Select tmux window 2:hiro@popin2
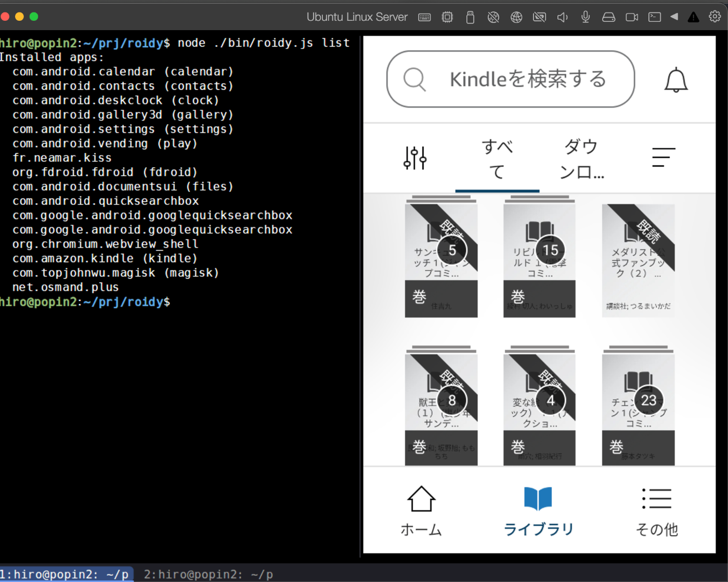This screenshot has height=582, width=728. coord(208,574)
